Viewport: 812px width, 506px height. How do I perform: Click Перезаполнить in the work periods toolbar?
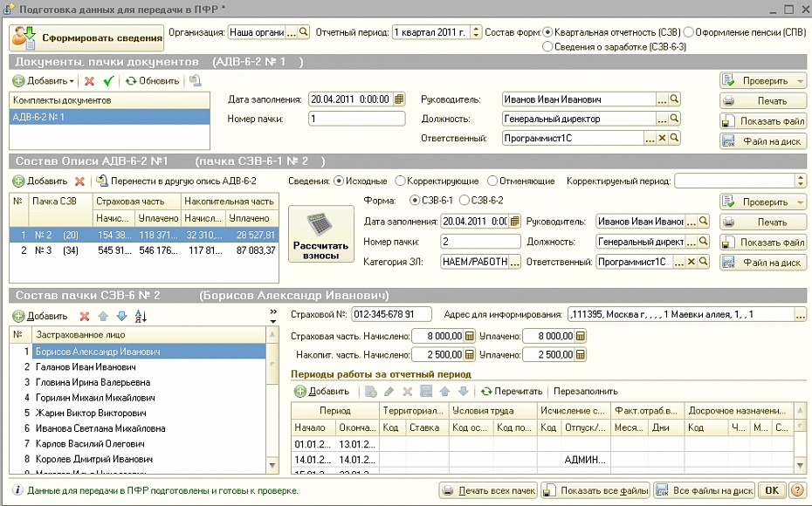(586, 392)
